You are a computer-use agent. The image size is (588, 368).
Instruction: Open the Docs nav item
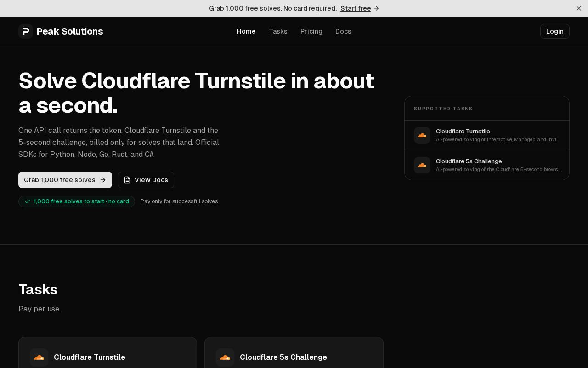(x=343, y=31)
